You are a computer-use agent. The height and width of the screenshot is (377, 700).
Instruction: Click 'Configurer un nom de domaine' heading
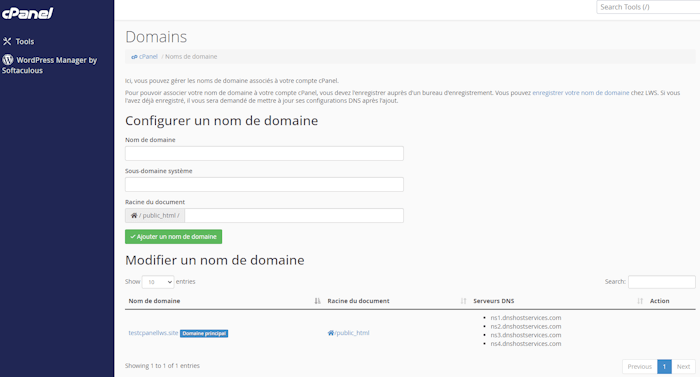pyautogui.click(x=221, y=121)
